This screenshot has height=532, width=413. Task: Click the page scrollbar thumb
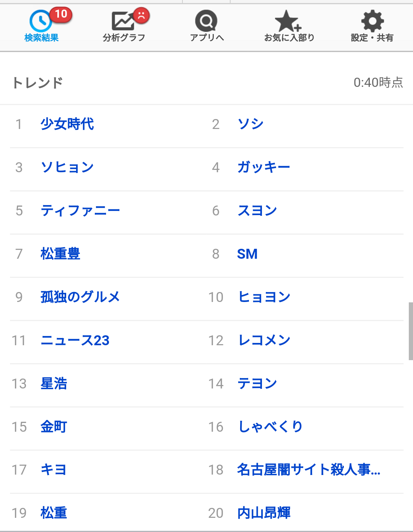[x=411, y=331]
